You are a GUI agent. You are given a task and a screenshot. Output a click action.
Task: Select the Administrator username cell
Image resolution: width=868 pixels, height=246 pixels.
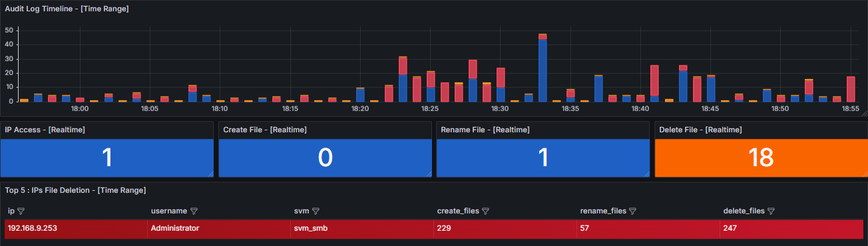coord(218,229)
